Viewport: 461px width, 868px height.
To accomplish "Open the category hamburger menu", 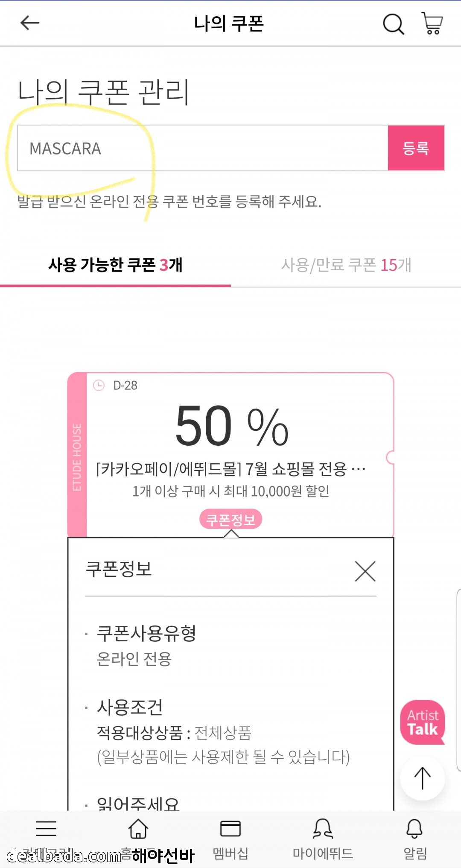I will pyautogui.click(x=46, y=829).
